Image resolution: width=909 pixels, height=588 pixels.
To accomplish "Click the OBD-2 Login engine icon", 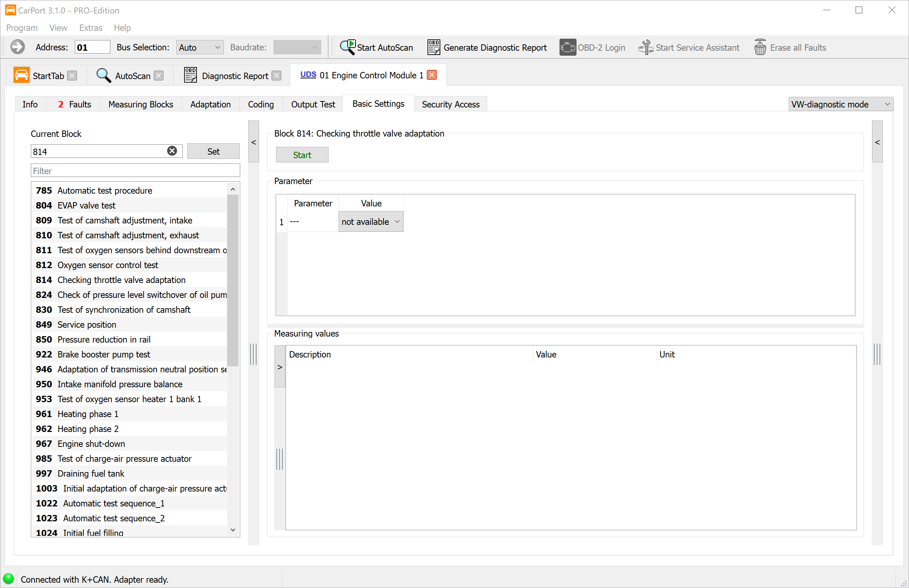I will pos(568,48).
